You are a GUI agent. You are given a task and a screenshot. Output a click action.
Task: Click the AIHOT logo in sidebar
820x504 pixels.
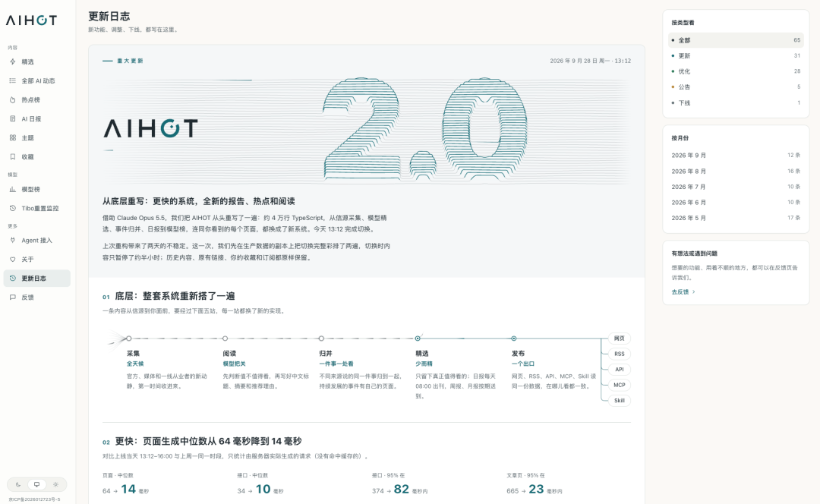(x=31, y=20)
